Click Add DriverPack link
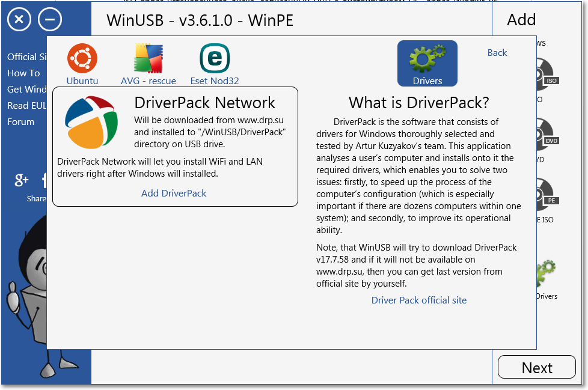The width and height of the screenshot is (588, 390). 174,193
